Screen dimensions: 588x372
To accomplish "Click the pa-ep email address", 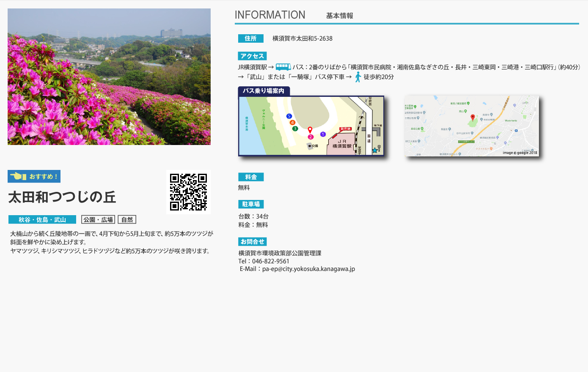I will pos(308,269).
